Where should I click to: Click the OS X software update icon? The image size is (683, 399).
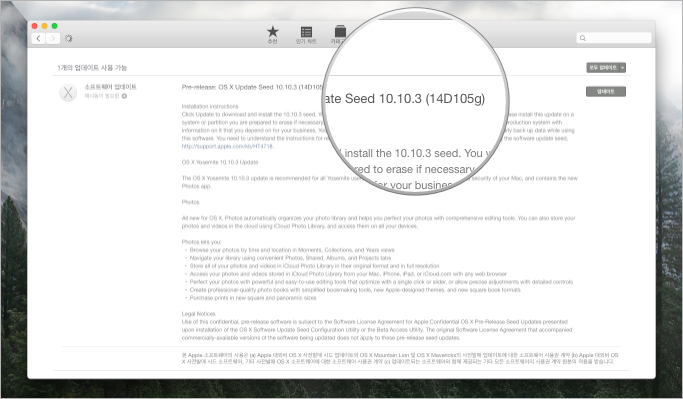tap(68, 92)
